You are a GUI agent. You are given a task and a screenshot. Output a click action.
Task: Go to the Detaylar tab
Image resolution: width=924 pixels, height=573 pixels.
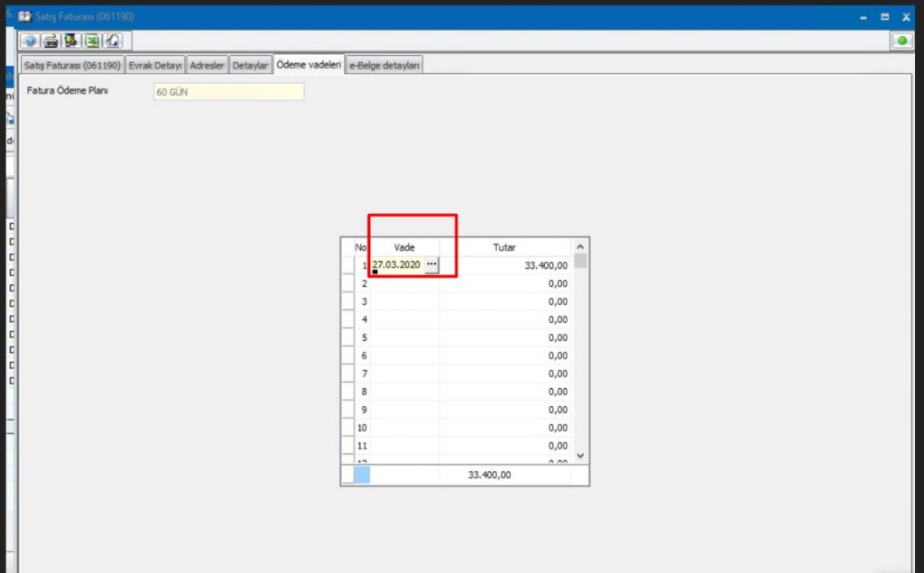pyautogui.click(x=250, y=66)
